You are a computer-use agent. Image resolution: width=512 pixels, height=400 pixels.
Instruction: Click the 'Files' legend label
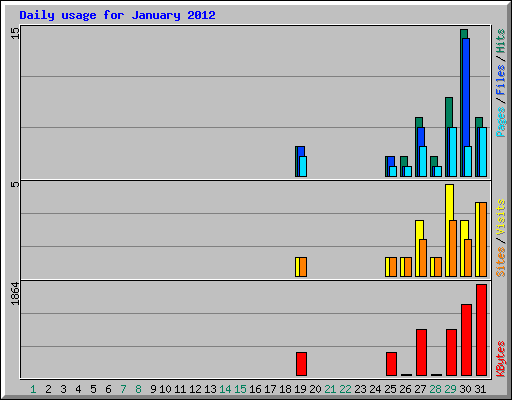pos(500,80)
